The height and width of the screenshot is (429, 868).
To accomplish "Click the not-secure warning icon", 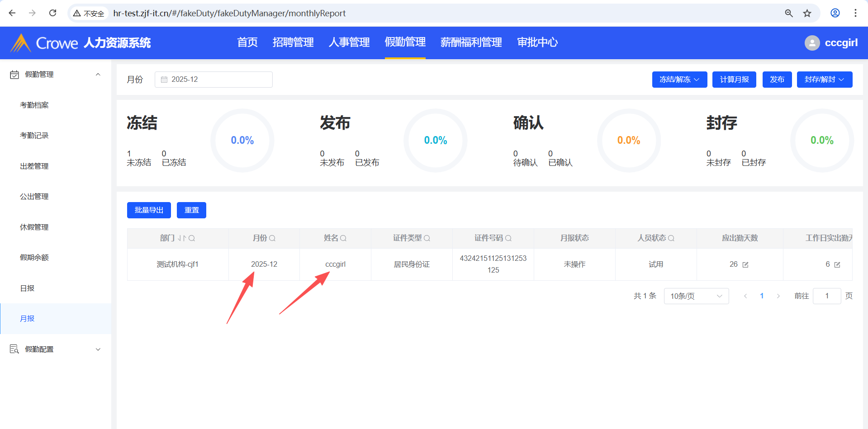I will pos(77,14).
